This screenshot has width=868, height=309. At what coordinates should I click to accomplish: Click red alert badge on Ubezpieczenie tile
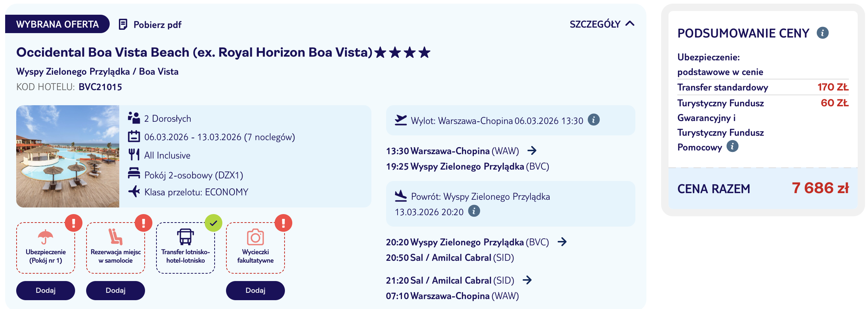74,223
